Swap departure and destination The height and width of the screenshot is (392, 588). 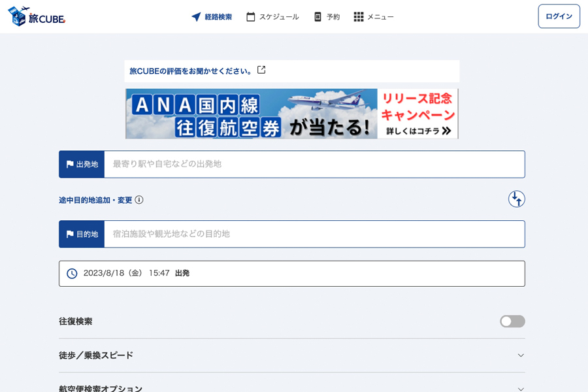point(516,199)
